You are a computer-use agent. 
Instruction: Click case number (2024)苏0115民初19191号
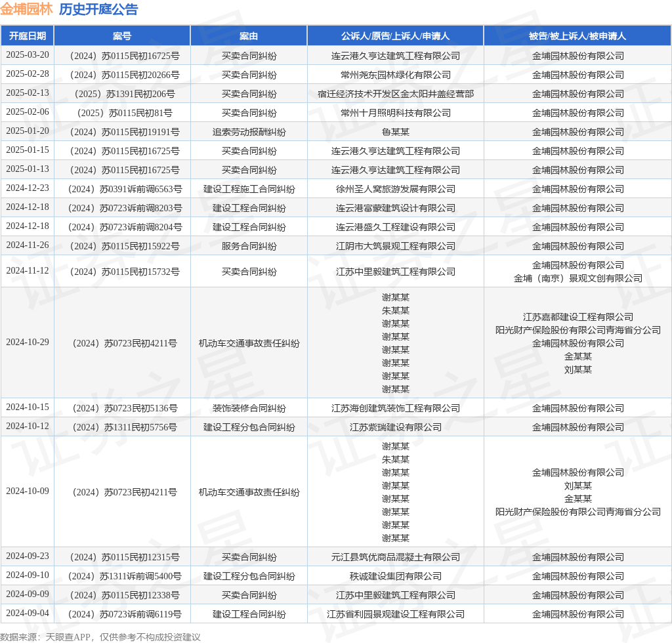[124, 132]
